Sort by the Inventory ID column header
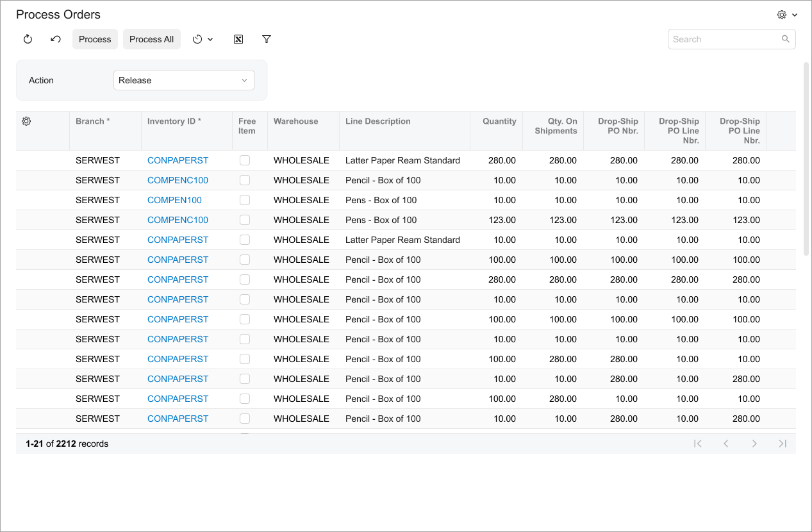Screen dimensions: 812x532 174,121
